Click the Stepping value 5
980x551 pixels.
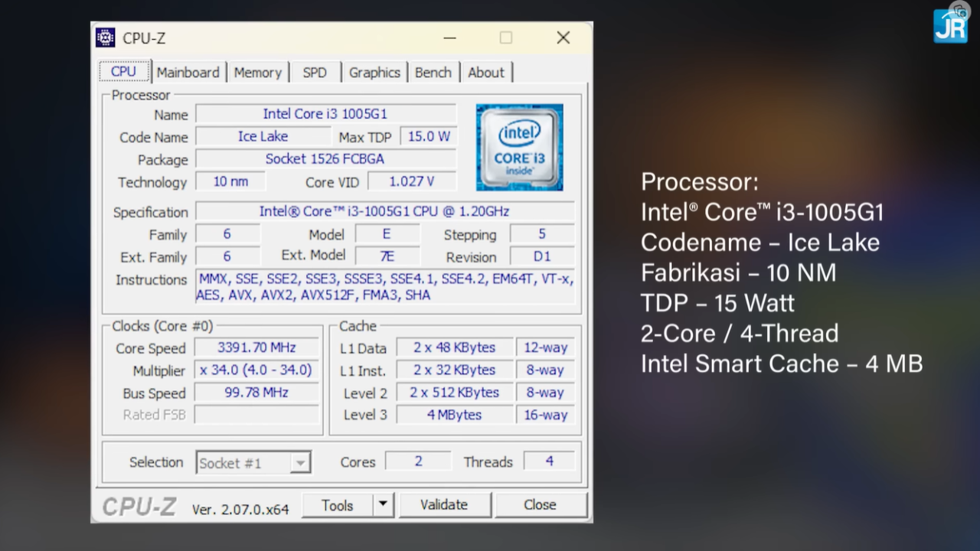coord(542,234)
